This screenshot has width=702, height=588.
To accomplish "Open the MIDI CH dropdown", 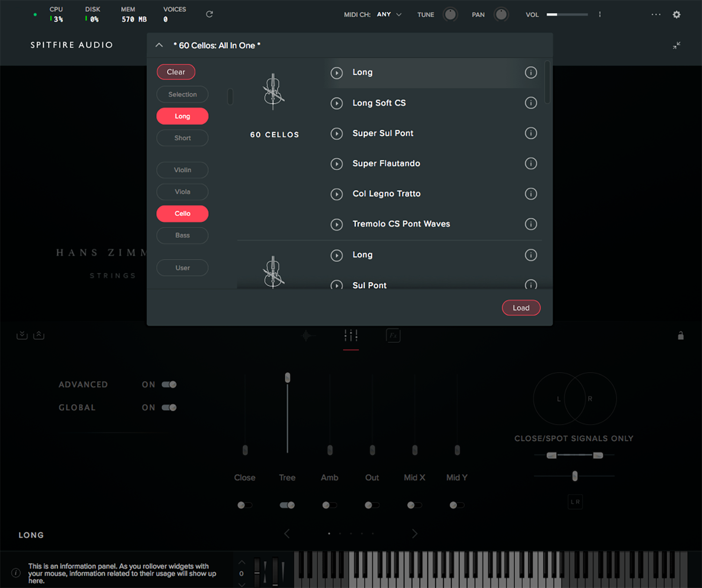I will [x=389, y=15].
